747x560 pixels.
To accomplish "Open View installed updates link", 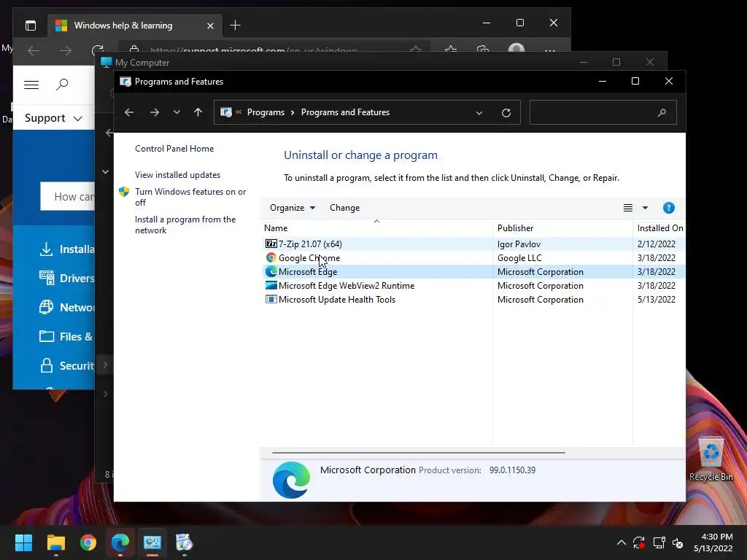I will pos(178,175).
